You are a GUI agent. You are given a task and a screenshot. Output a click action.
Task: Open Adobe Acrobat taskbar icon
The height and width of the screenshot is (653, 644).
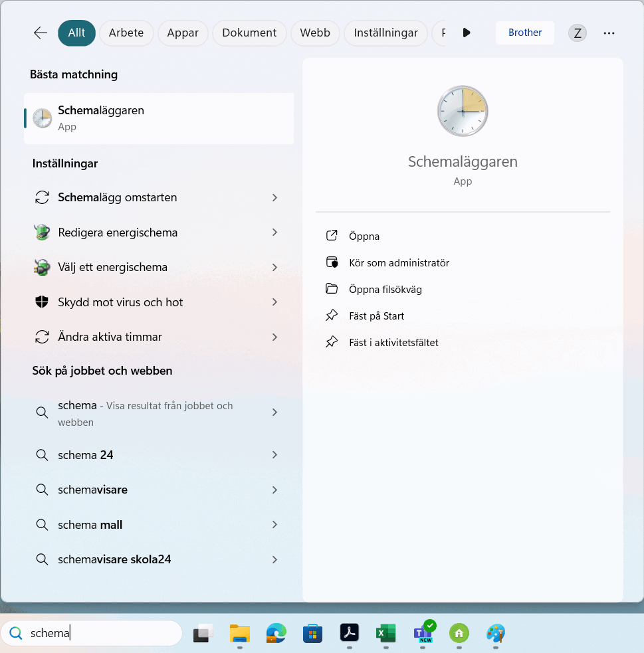click(350, 633)
